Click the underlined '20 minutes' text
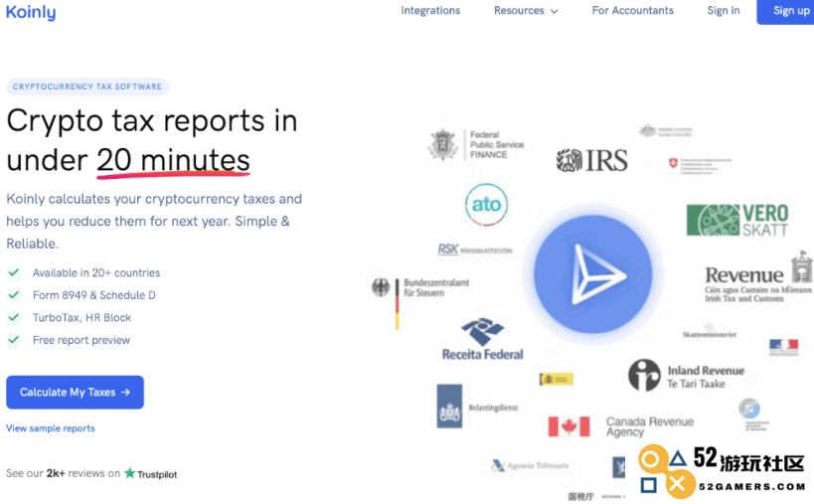This screenshot has height=504, width=814. [x=173, y=160]
